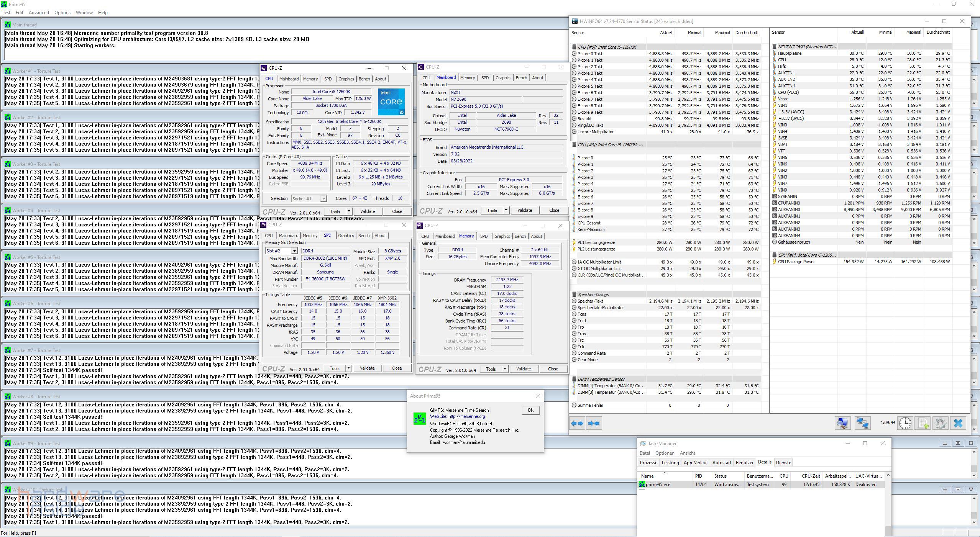Start logging with the document-plus icon
980x537 pixels.
click(x=923, y=423)
